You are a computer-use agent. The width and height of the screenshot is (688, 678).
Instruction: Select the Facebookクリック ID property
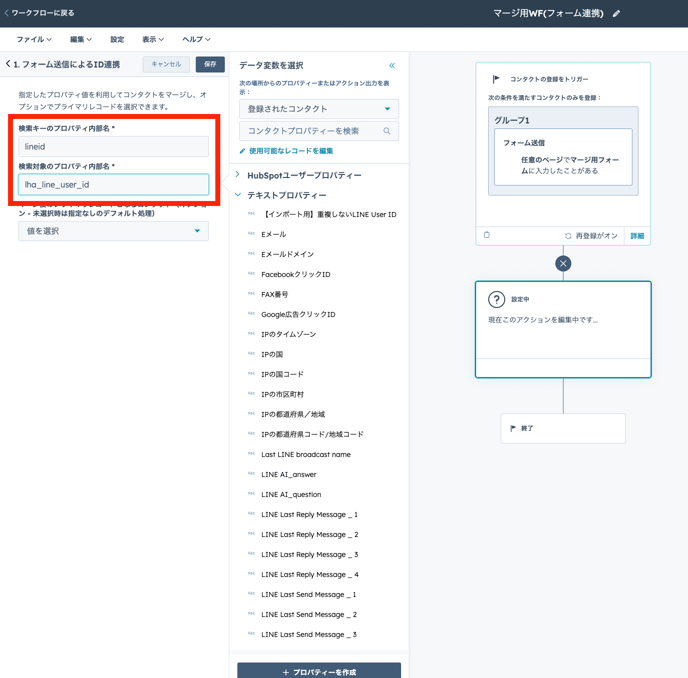click(295, 274)
